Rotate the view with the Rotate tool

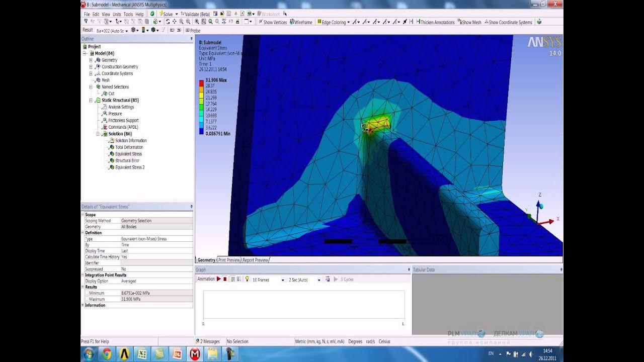coord(168,22)
